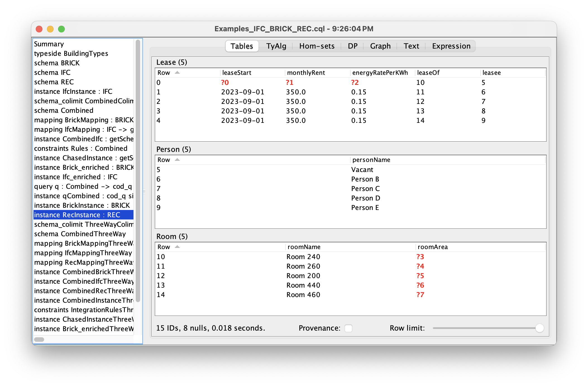The image size is (588, 387).
Task: Click the Row limit slider knob
Action: [539, 328]
